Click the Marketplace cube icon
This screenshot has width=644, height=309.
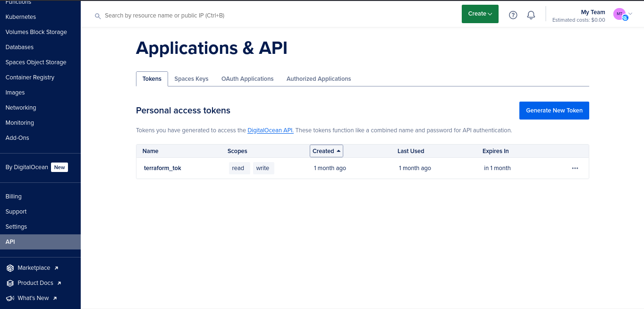[10, 268]
